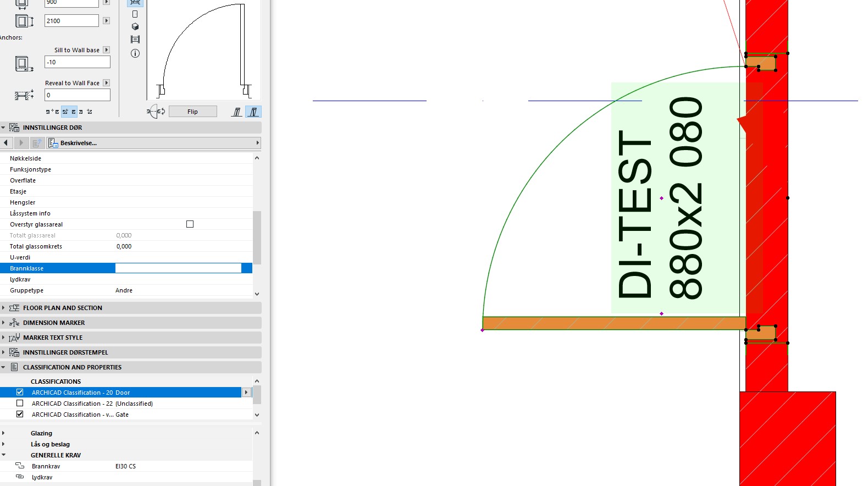This screenshot has width=868, height=486.
Task: Select the highlighted reveal side option right of Flip
Action: tap(253, 112)
